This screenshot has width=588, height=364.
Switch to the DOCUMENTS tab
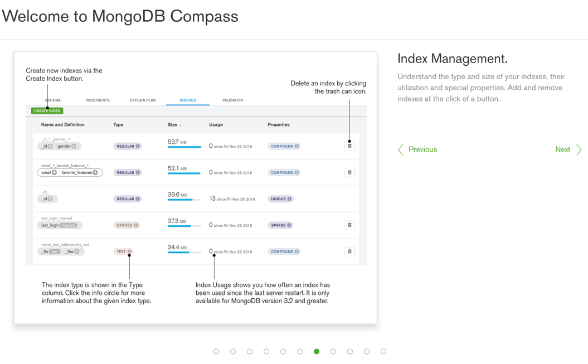[x=98, y=100]
